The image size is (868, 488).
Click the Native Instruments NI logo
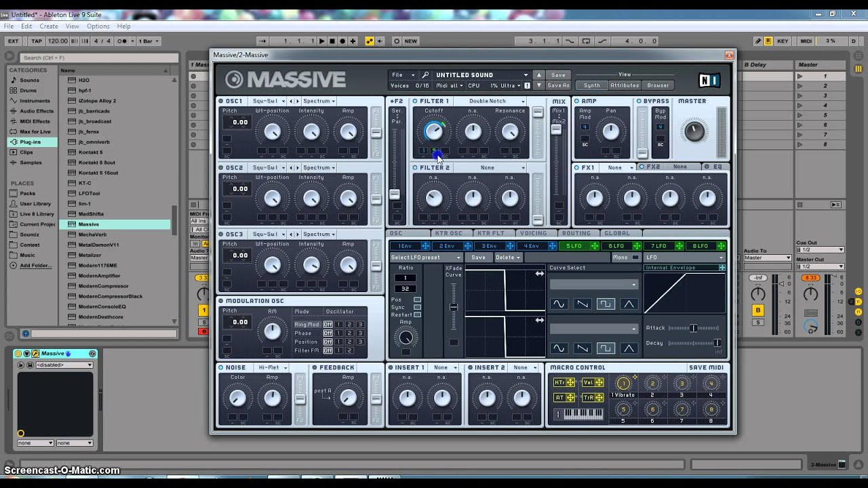tap(709, 81)
